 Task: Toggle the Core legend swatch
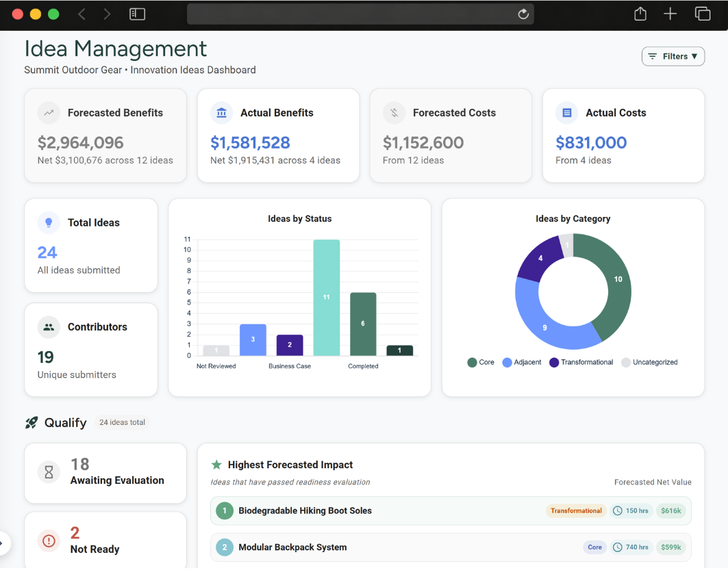[x=472, y=363]
